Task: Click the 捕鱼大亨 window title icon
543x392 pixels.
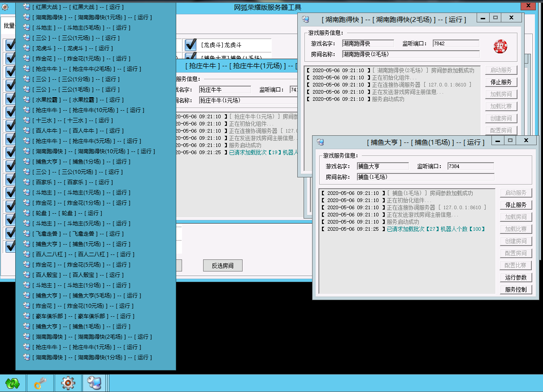Action: pyautogui.click(x=320, y=142)
